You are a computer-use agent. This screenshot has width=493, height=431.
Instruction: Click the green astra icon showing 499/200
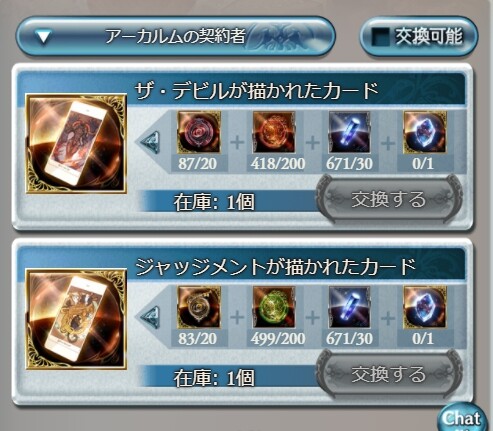pos(274,307)
